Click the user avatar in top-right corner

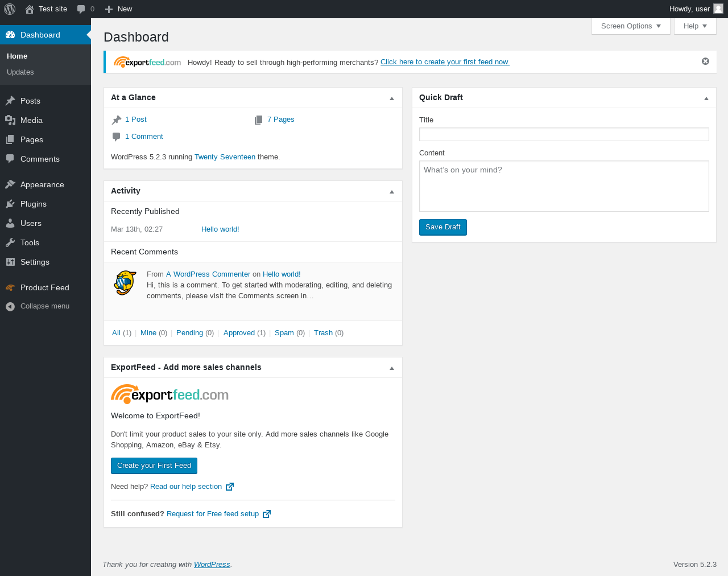718,9
